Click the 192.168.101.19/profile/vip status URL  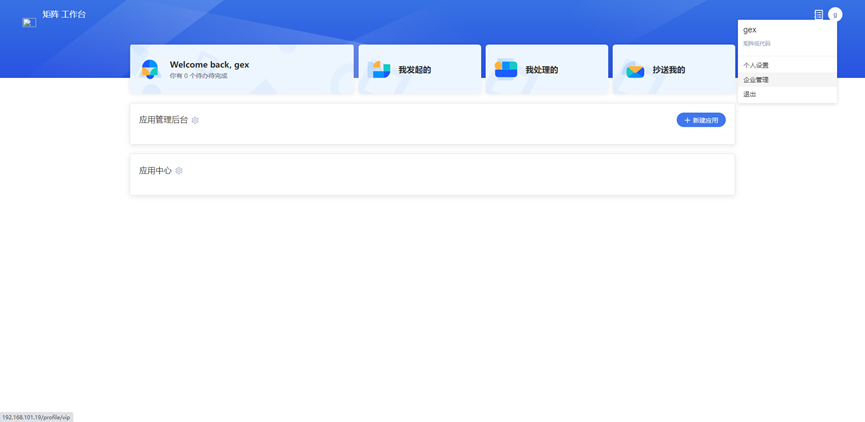tap(36, 418)
